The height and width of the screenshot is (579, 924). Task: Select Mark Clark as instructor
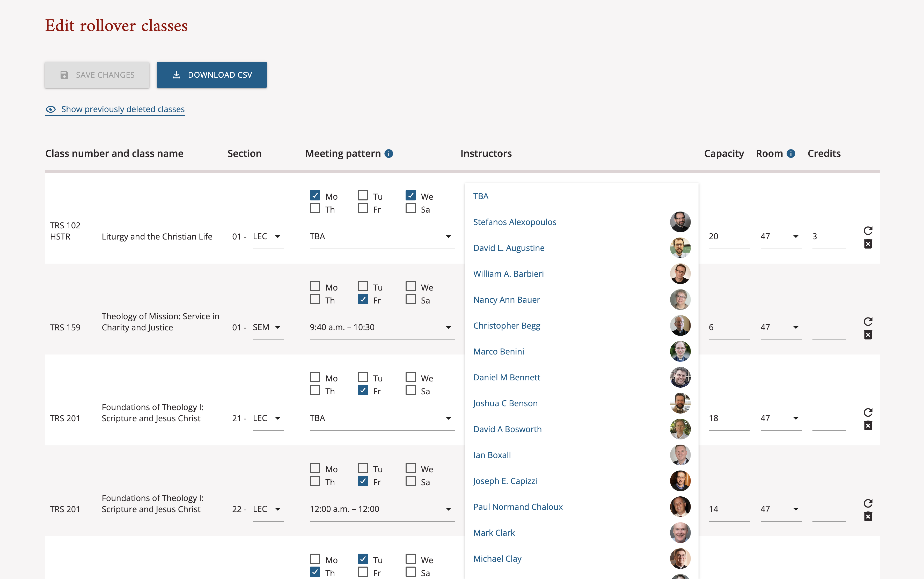(x=581, y=533)
